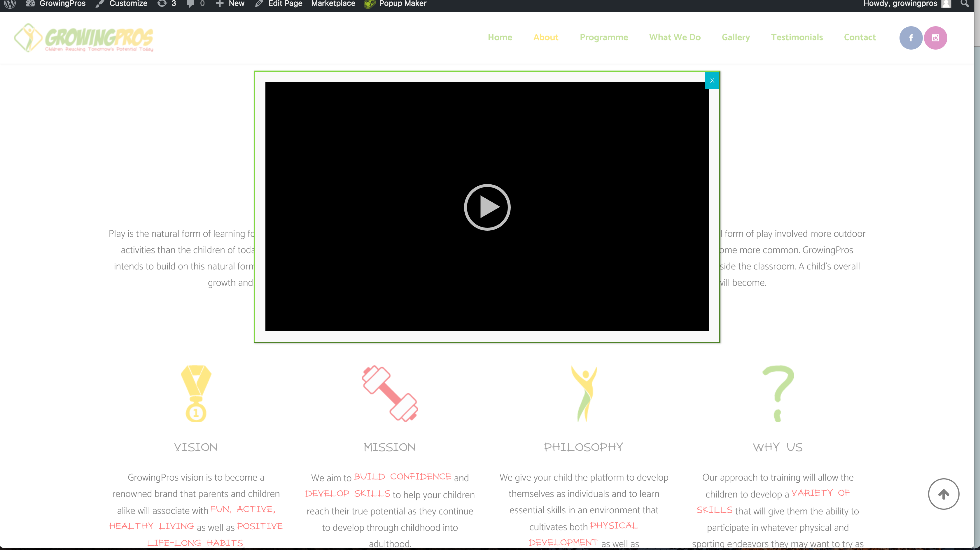980x550 pixels.
Task: Open the Gallery navigation link
Action: [x=736, y=37]
